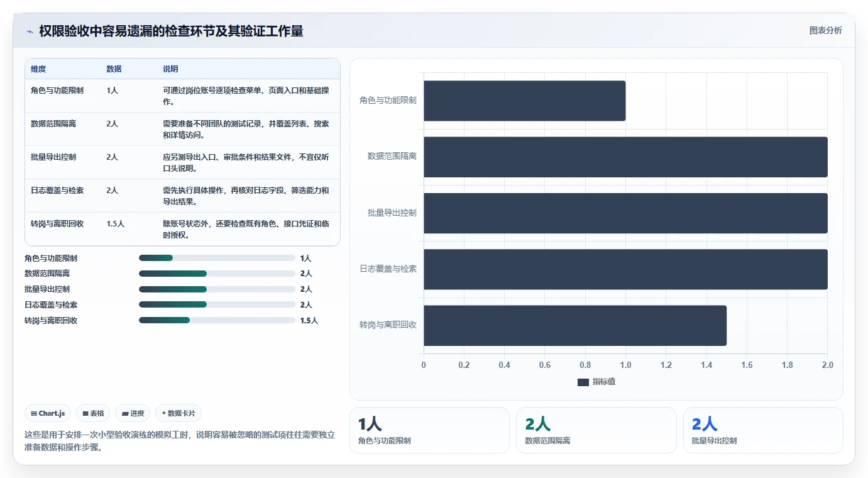This screenshot has height=478, width=868.
Task: Toggle the 指标值 legend swatch
Action: (583, 382)
